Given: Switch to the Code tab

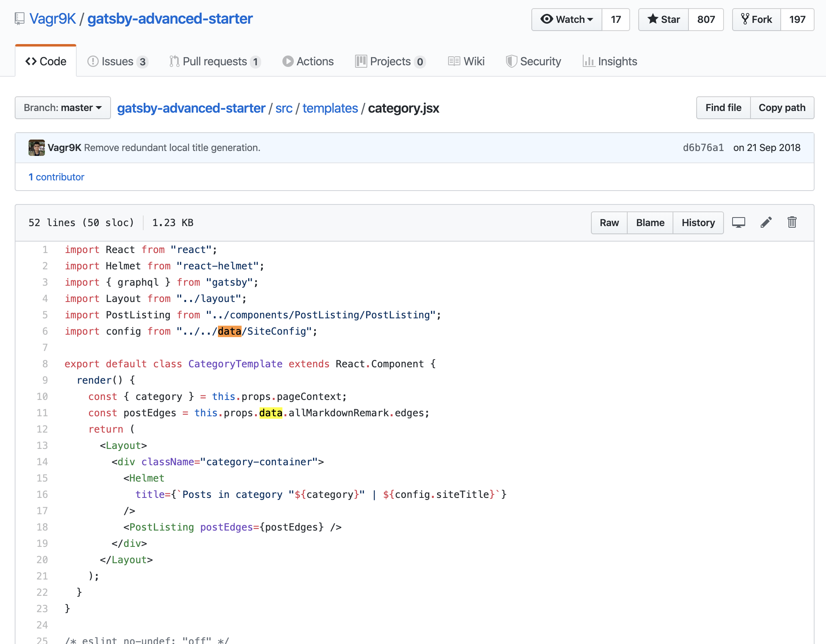Looking at the screenshot, I should click(46, 61).
